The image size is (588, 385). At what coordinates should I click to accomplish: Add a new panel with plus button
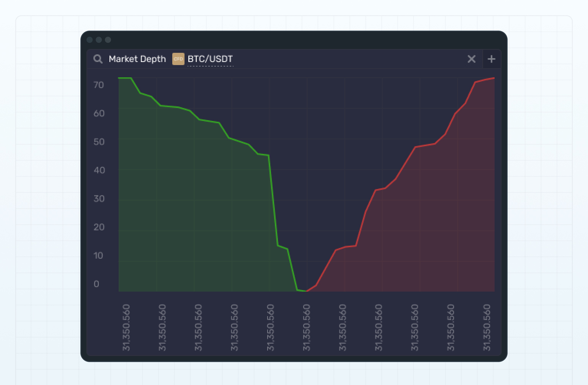pyautogui.click(x=491, y=59)
